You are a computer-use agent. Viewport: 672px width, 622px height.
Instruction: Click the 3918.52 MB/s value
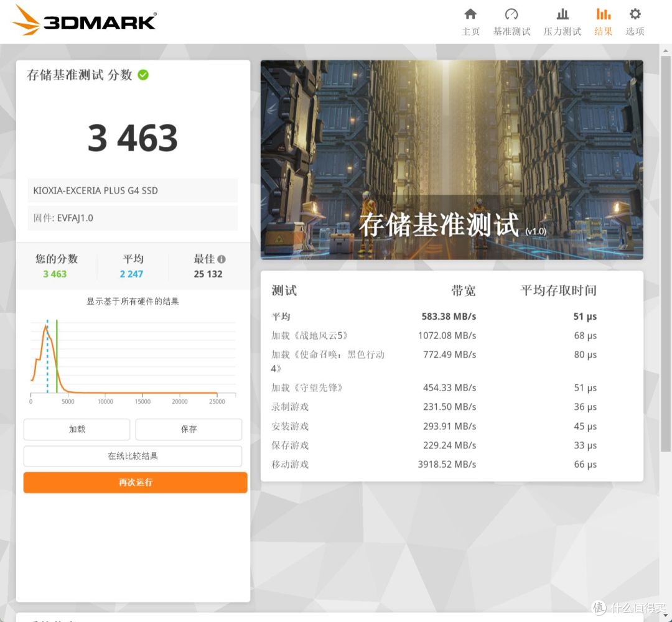click(x=447, y=465)
